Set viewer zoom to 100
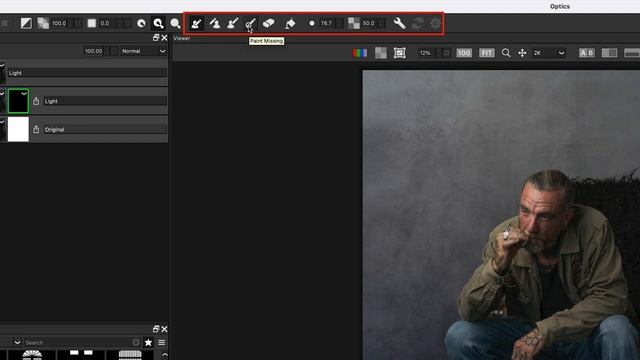This screenshot has height=360, width=640. click(x=464, y=53)
